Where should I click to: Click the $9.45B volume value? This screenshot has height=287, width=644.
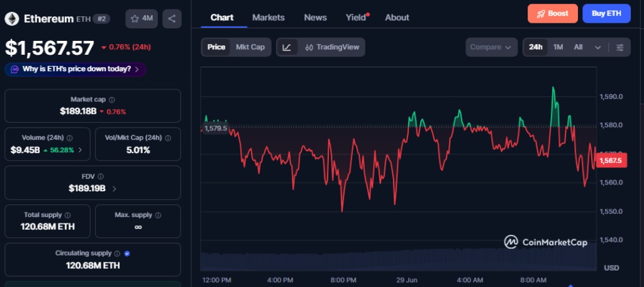(25, 150)
